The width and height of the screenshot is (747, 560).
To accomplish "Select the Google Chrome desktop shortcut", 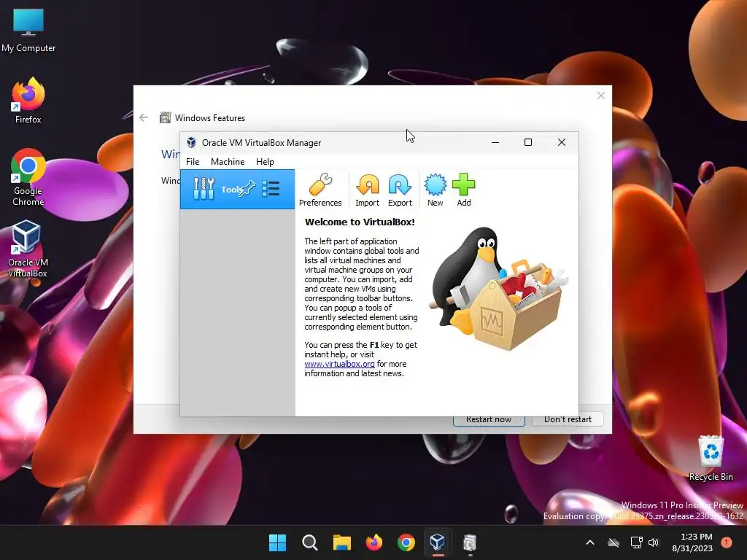I will (28, 177).
